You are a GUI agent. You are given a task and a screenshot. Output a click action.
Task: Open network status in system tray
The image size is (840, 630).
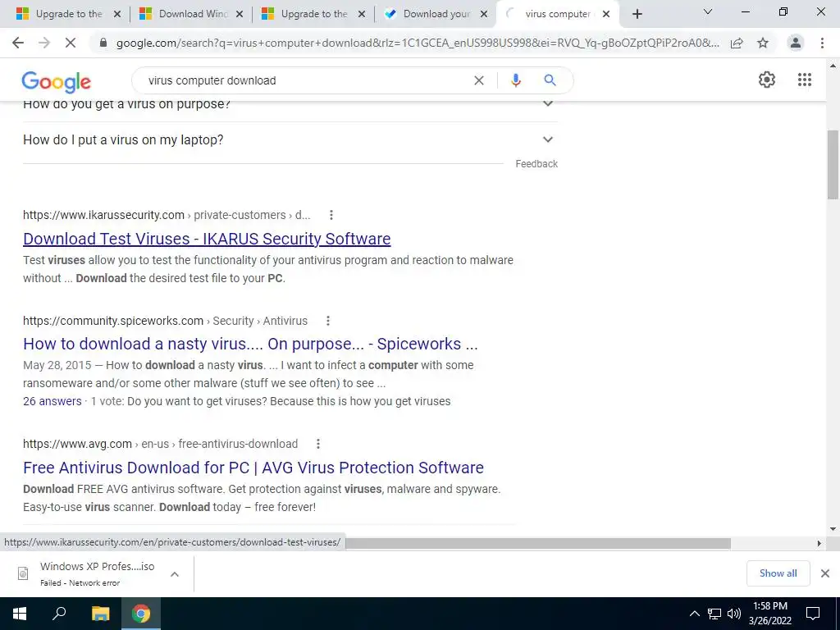point(714,614)
